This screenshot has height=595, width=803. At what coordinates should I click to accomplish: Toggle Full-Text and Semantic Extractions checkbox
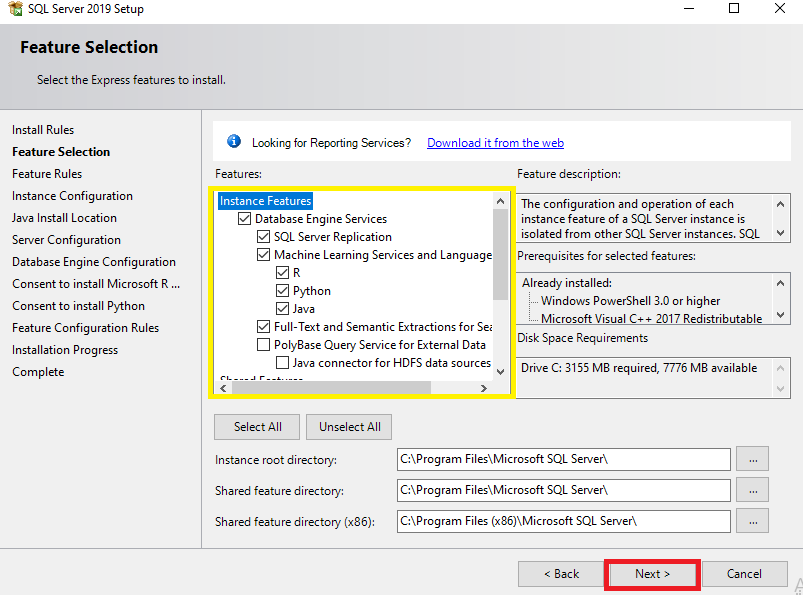tap(263, 327)
